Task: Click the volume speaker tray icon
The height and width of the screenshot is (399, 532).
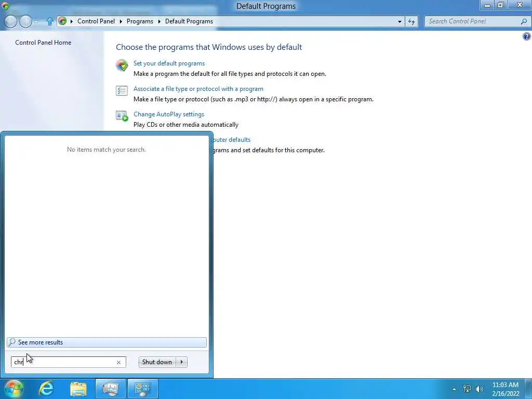Action: point(480,389)
